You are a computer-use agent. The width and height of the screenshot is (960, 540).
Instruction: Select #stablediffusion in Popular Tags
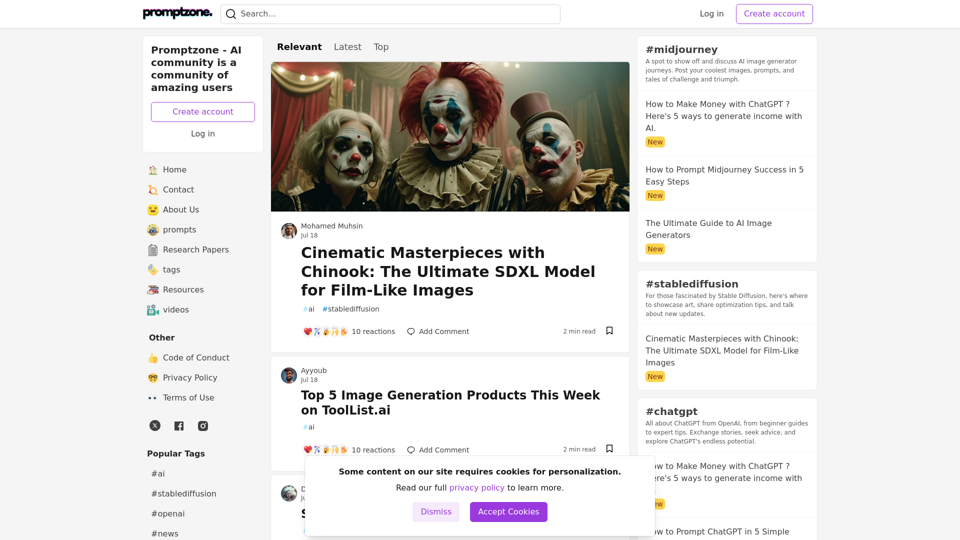click(x=184, y=493)
